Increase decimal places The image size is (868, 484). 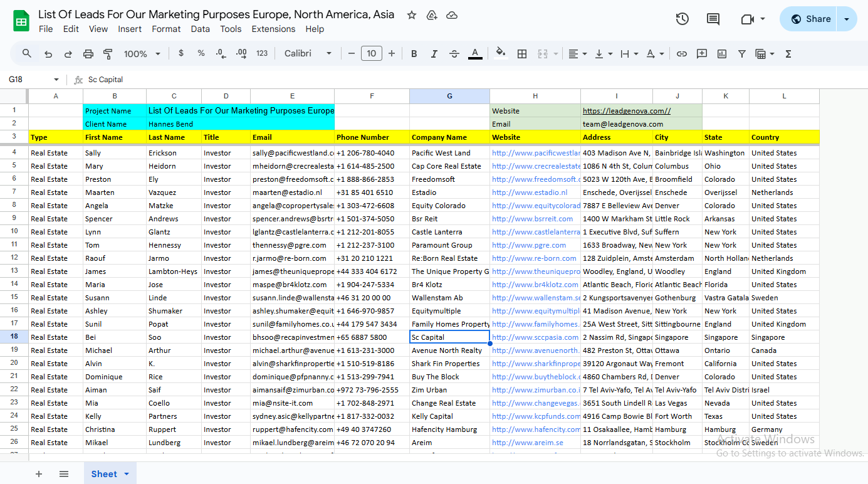click(241, 54)
